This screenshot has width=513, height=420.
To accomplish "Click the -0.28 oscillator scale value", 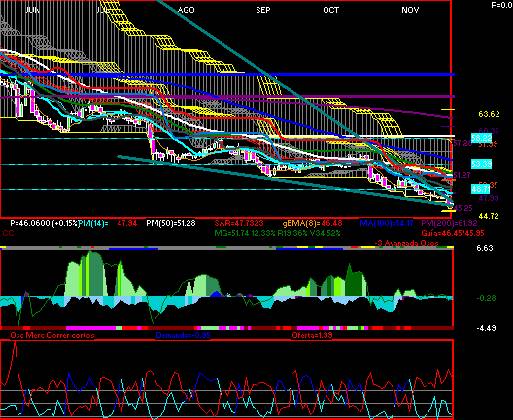I will pos(486,298).
